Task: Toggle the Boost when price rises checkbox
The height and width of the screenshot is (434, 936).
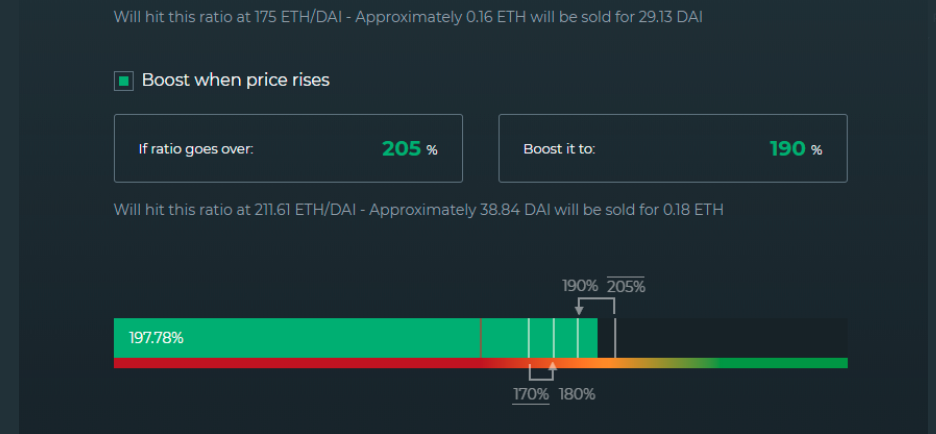Action: click(124, 81)
